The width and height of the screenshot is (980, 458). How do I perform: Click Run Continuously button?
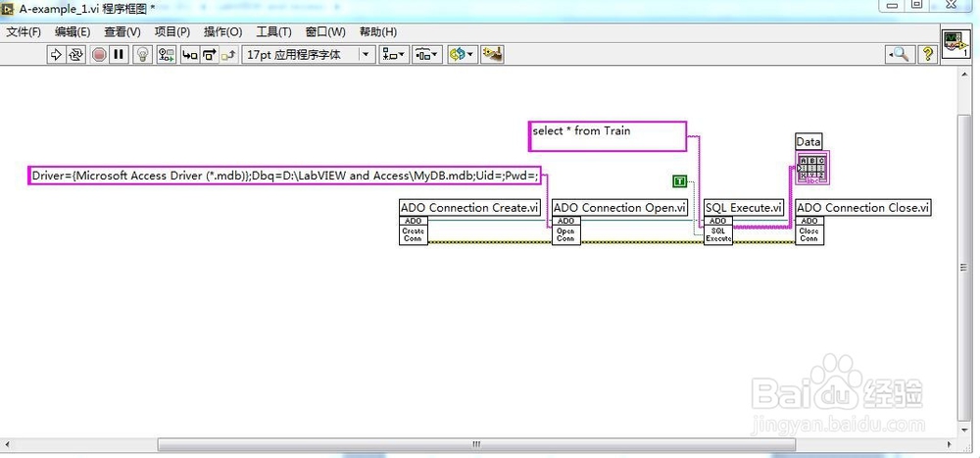(x=75, y=55)
